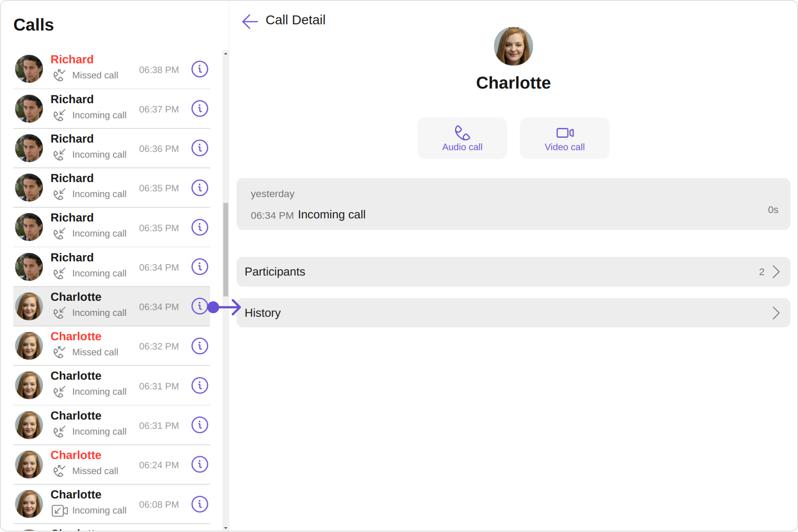Click the back arrow next to Call Detail

pyautogui.click(x=250, y=21)
